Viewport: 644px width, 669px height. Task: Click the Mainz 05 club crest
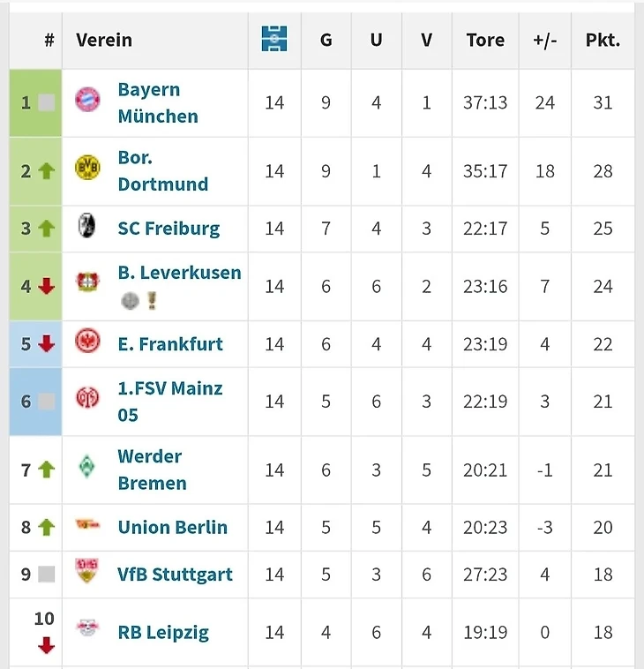pyautogui.click(x=87, y=399)
